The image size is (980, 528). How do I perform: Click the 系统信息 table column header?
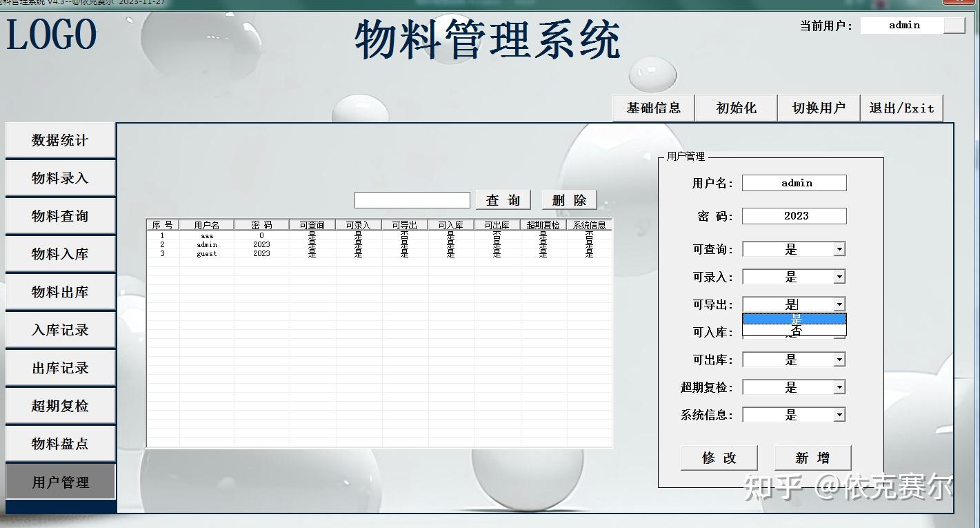589,225
